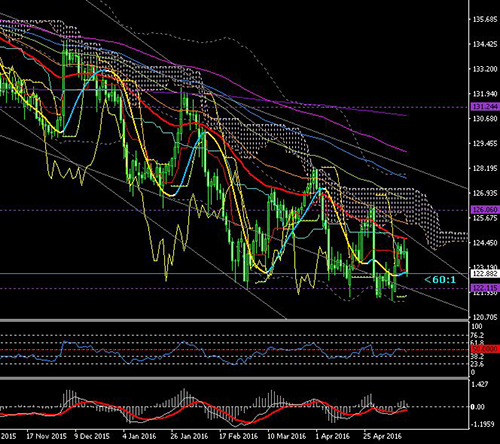This screenshot has height=444, width=500.
Task: Click the 131.940 price axis label
Action: pos(485,94)
